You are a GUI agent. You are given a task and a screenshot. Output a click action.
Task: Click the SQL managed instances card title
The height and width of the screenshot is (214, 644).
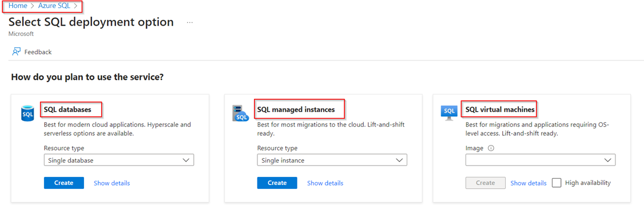tap(296, 110)
